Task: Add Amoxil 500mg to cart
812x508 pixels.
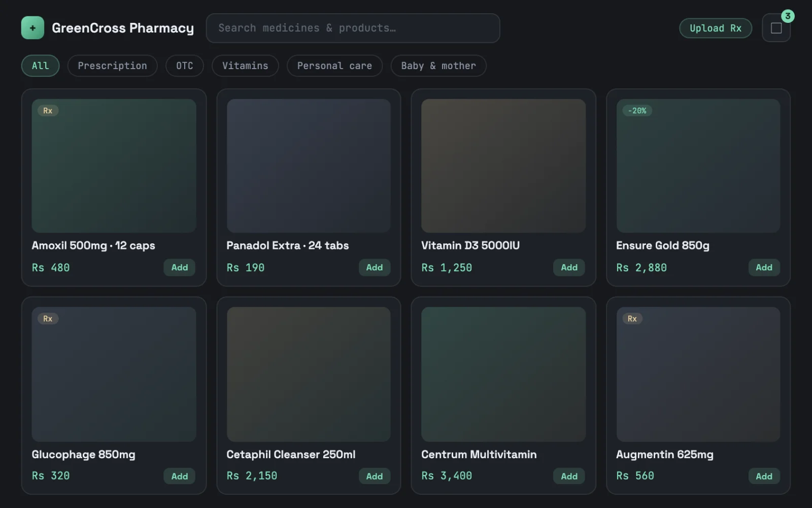Action: coord(180,267)
